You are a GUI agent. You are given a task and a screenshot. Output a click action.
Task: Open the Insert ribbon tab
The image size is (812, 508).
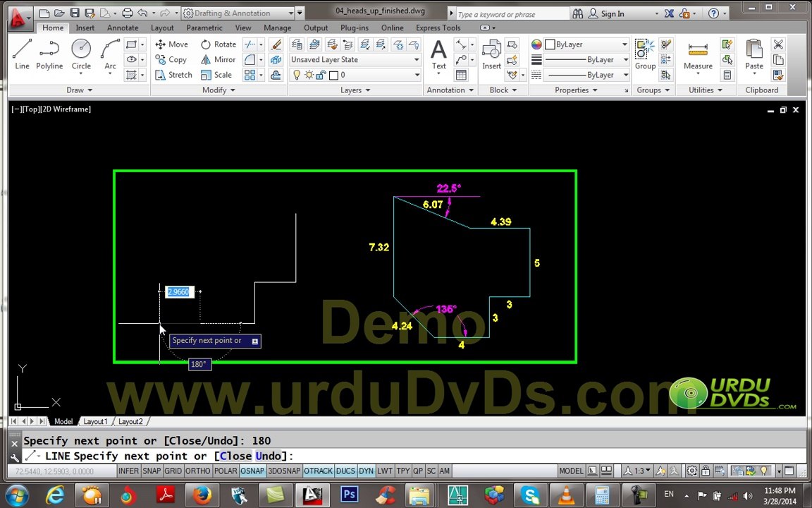[x=85, y=28]
